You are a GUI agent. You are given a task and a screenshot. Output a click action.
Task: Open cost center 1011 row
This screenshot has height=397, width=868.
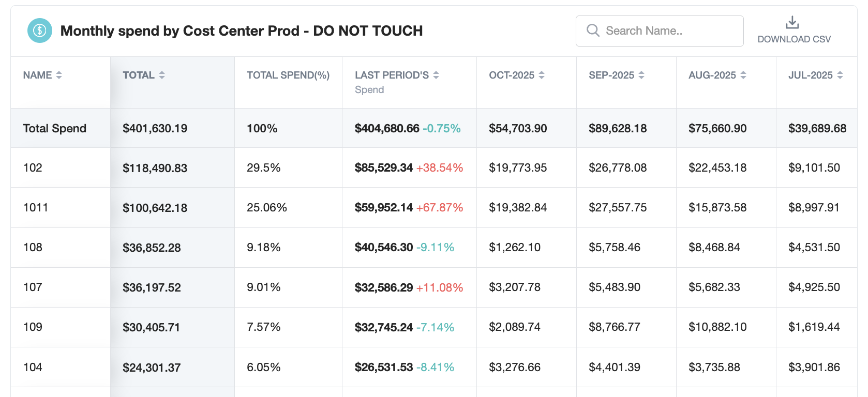(x=36, y=207)
